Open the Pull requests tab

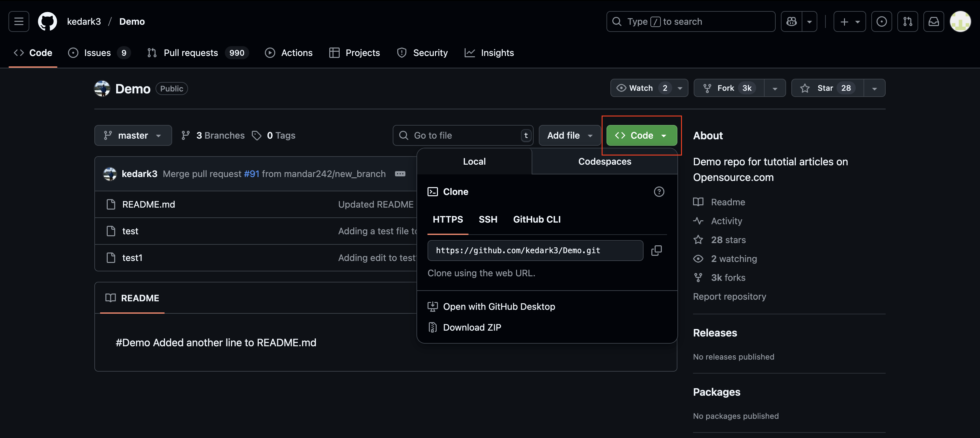pyautogui.click(x=191, y=53)
